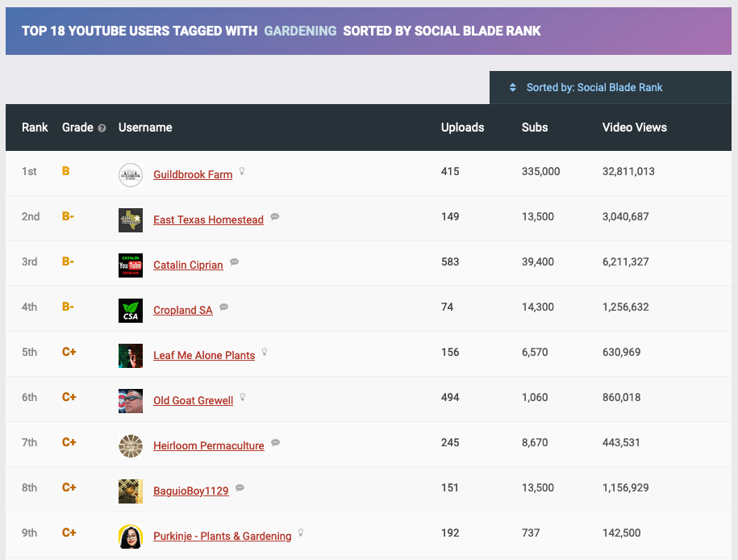Click the 6,570 subs value
The height and width of the screenshot is (560, 738).
coord(535,353)
